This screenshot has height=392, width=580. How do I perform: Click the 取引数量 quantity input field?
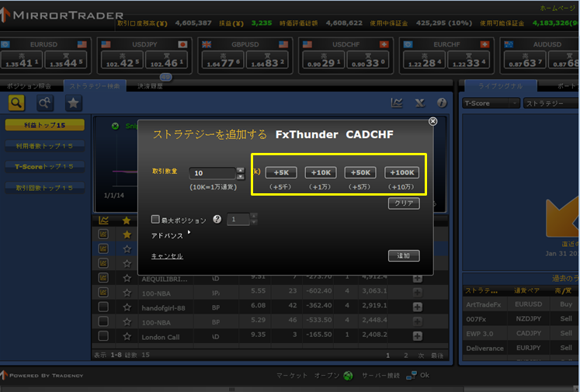tap(210, 173)
